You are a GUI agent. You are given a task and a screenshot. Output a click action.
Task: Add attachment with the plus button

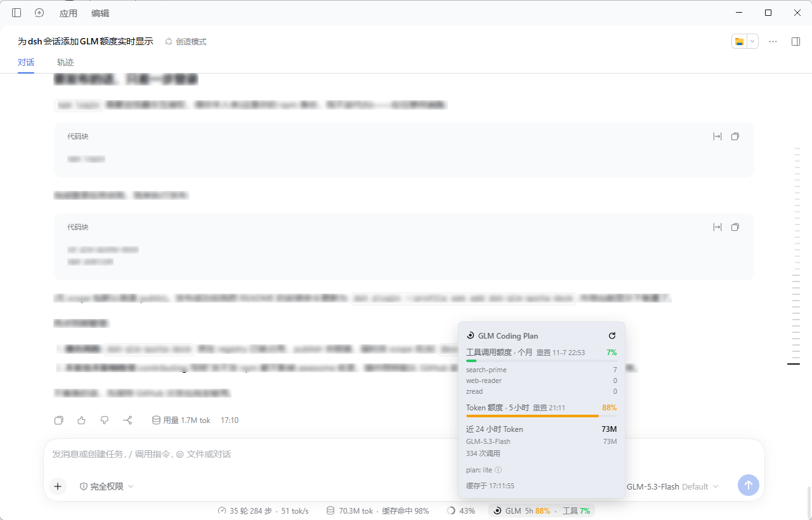[58, 486]
